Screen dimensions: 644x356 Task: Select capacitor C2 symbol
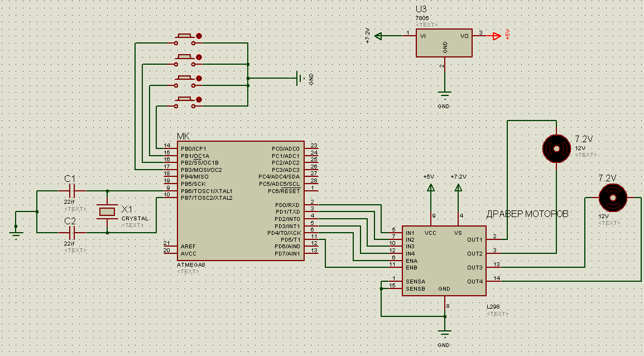(x=71, y=232)
